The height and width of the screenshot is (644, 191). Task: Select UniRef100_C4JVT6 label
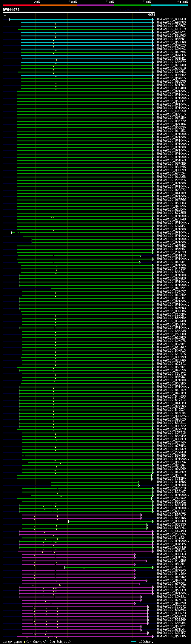pyautogui.click(x=171, y=354)
